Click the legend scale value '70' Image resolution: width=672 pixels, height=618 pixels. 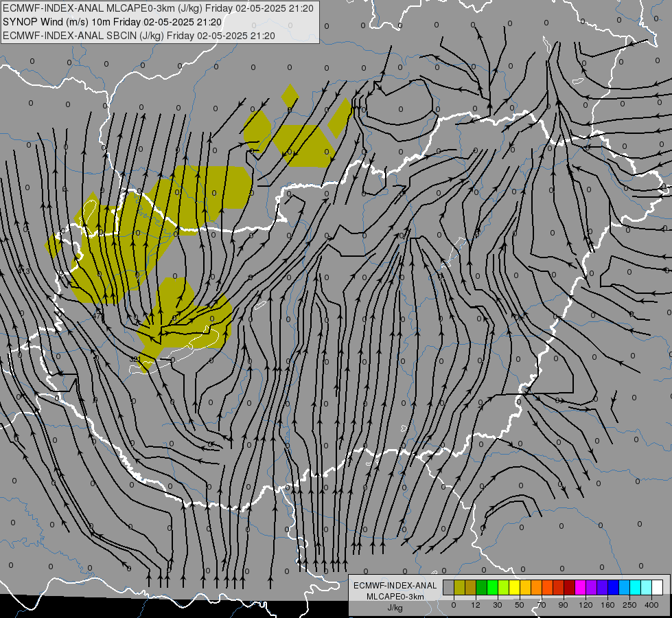tap(542, 605)
